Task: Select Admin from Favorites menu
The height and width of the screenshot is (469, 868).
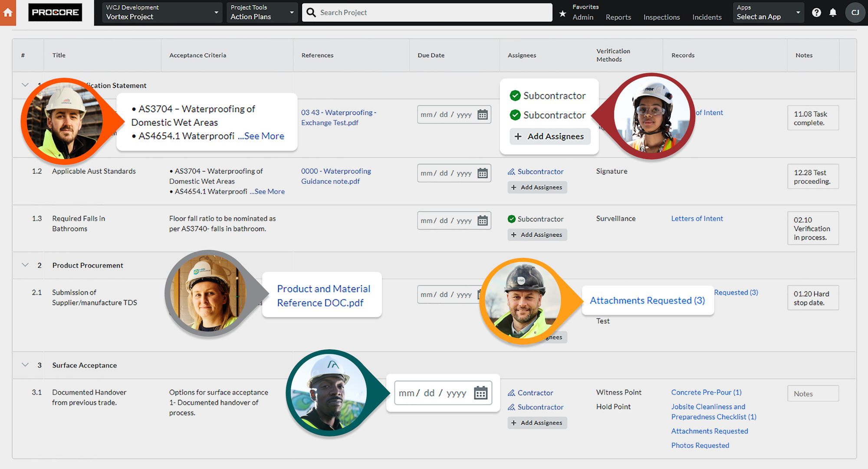Action: (583, 16)
